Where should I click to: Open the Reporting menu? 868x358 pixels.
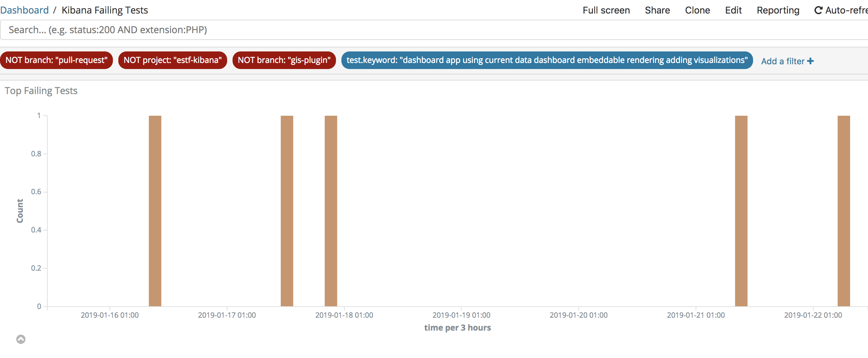(778, 10)
